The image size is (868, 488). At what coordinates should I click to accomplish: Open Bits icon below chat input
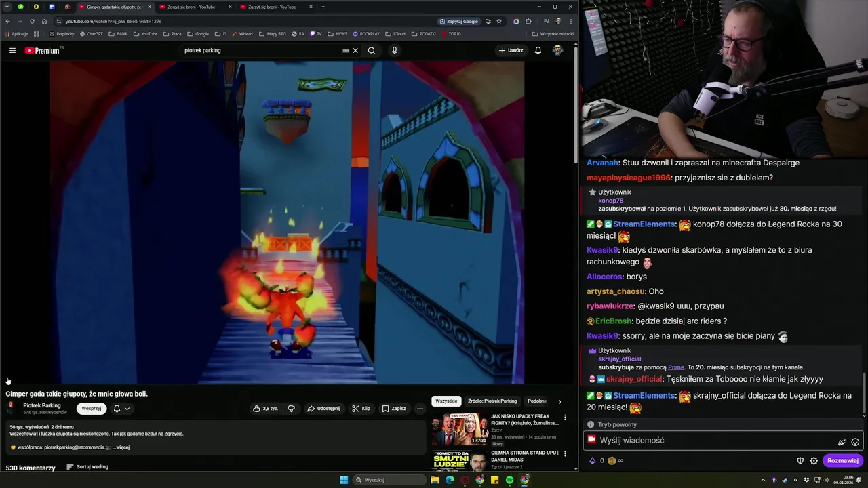[592, 461]
